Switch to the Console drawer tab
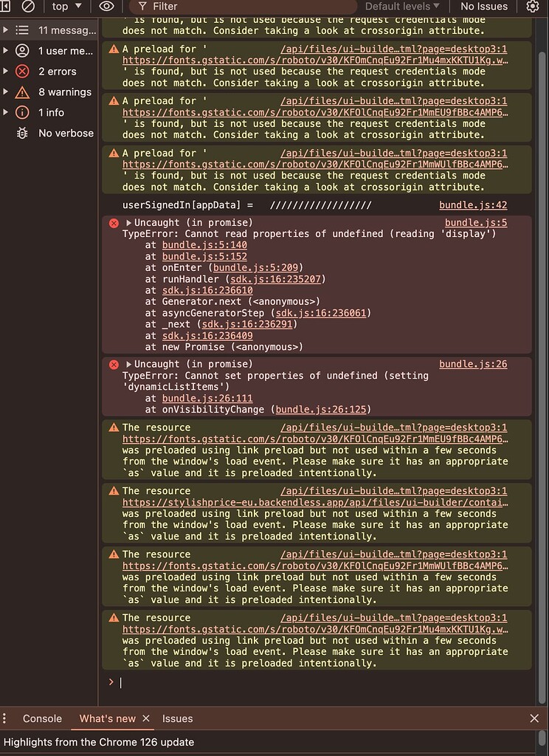Viewport: 549px width, 756px height. (x=42, y=718)
